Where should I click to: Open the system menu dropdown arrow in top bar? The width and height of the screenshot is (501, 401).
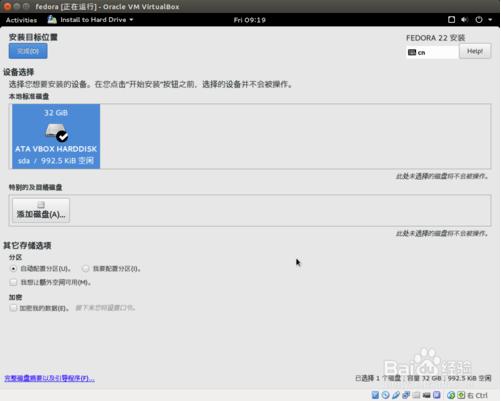point(490,20)
